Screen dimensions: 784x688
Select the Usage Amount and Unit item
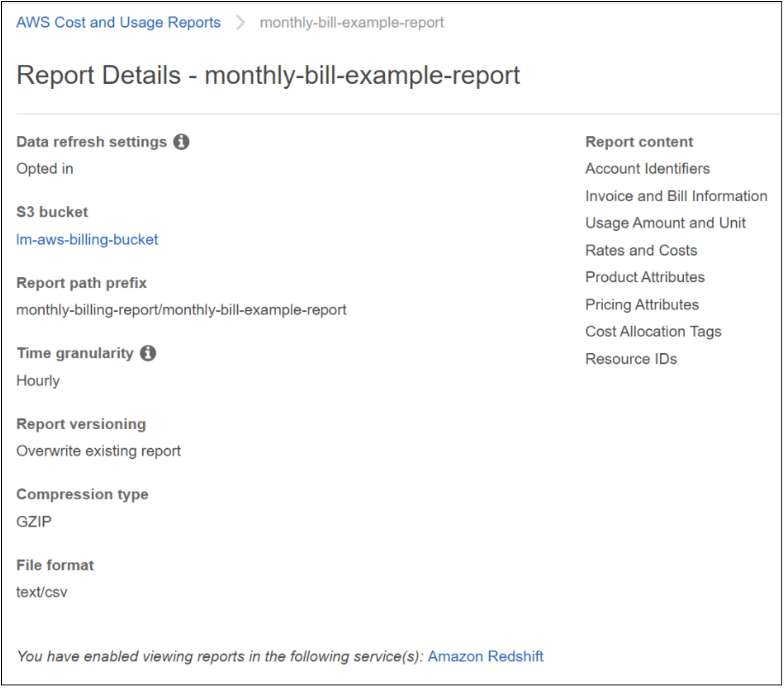click(x=665, y=223)
